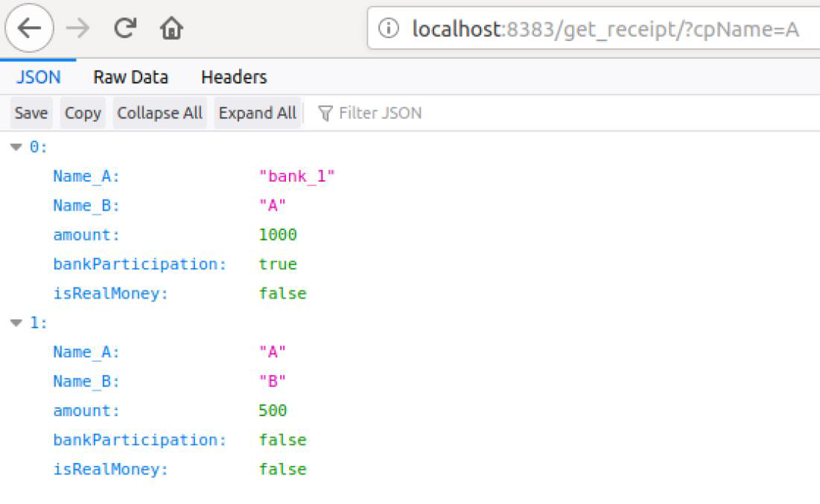Show site information via the info icon
The width and height of the screenshot is (820, 504).
pyautogui.click(x=388, y=28)
